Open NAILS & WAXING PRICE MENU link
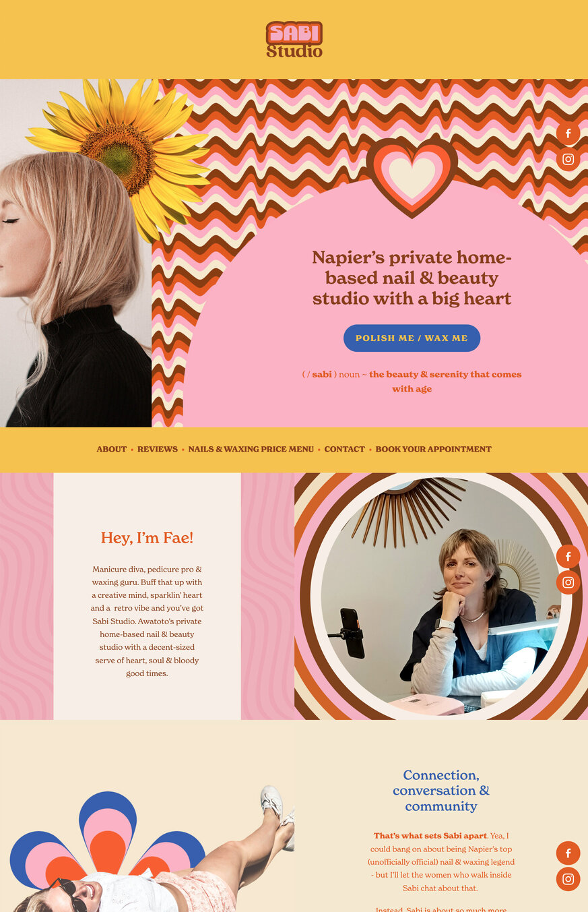The height and width of the screenshot is (912, 588). [251, 449]
